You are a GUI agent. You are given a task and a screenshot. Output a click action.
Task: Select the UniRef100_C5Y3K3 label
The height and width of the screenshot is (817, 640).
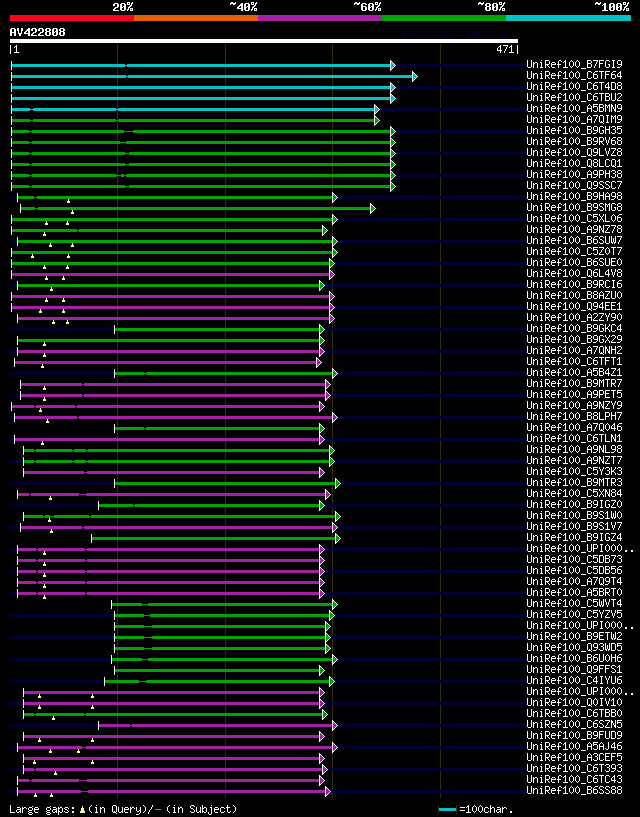click(x=574, y=471)
